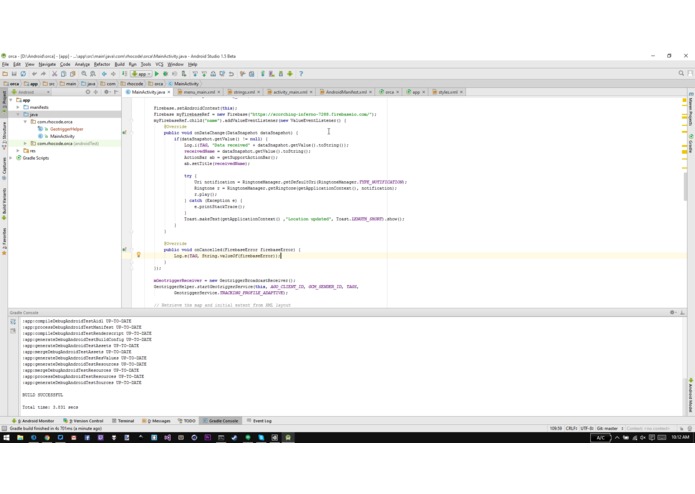This screenshot has width=695, height=494.
Task: Click the java breadcrumb in navigation bar
Action: pos(89,84)
